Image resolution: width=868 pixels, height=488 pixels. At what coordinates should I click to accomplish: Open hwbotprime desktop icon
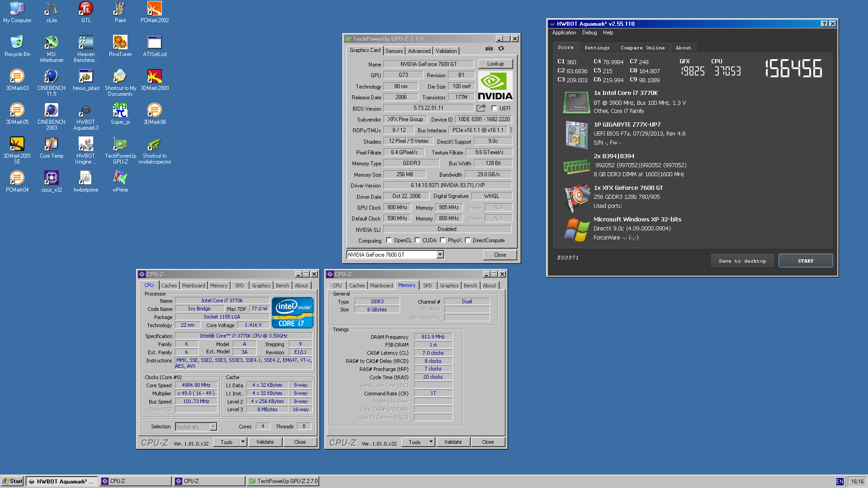click(x=86, y=182)
